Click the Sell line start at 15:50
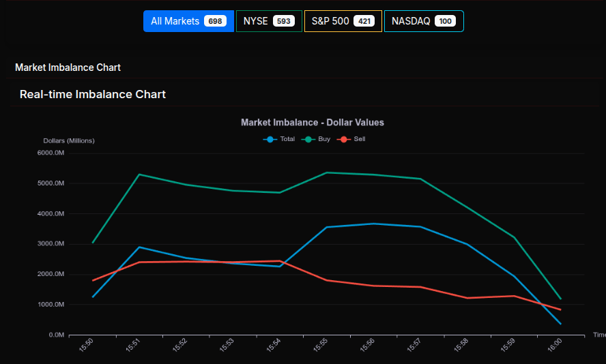The image size is (606, 364). (x=93, y=280)
